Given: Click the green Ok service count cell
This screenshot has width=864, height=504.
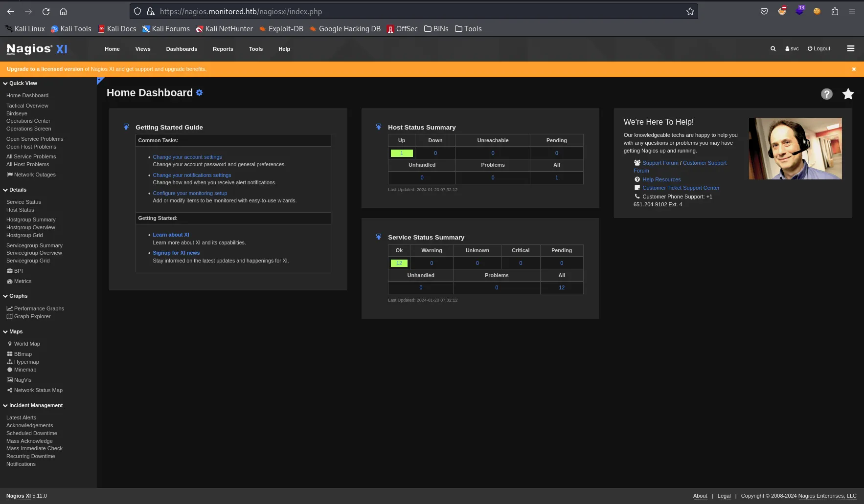Looking at the screenshot, I should pyautogui.click(x=399, y=263).
